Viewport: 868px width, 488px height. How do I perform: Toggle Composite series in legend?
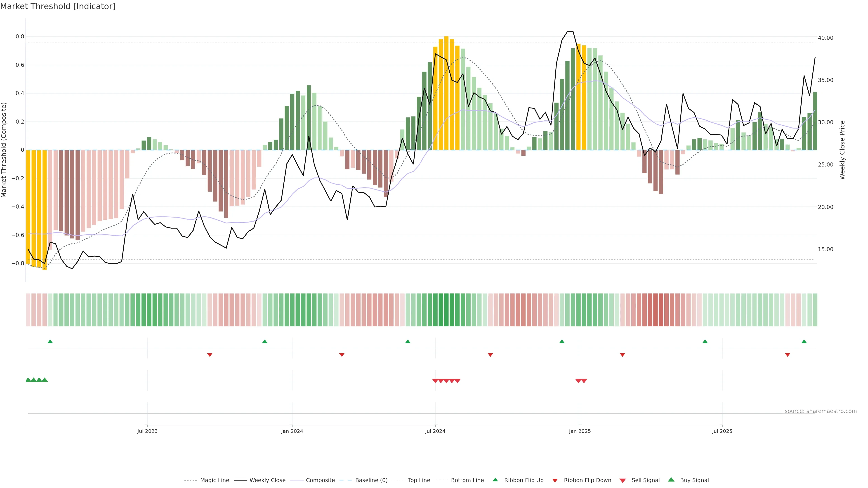click(320, 480)
